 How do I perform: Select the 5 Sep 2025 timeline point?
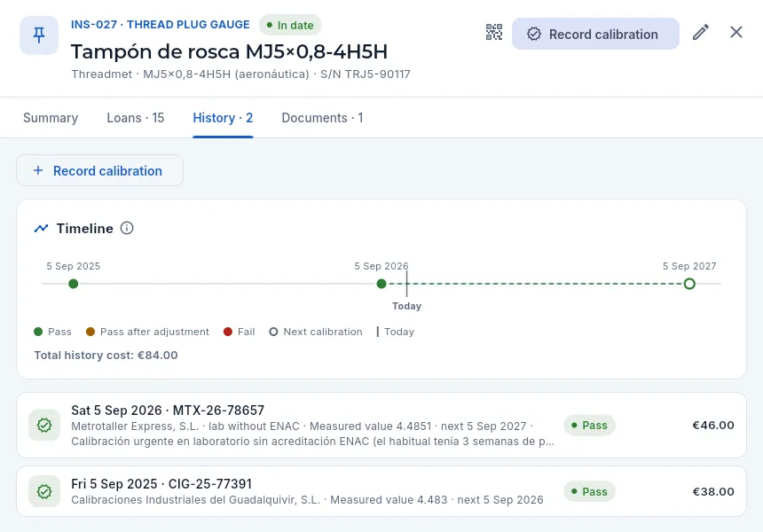point(74,284)
